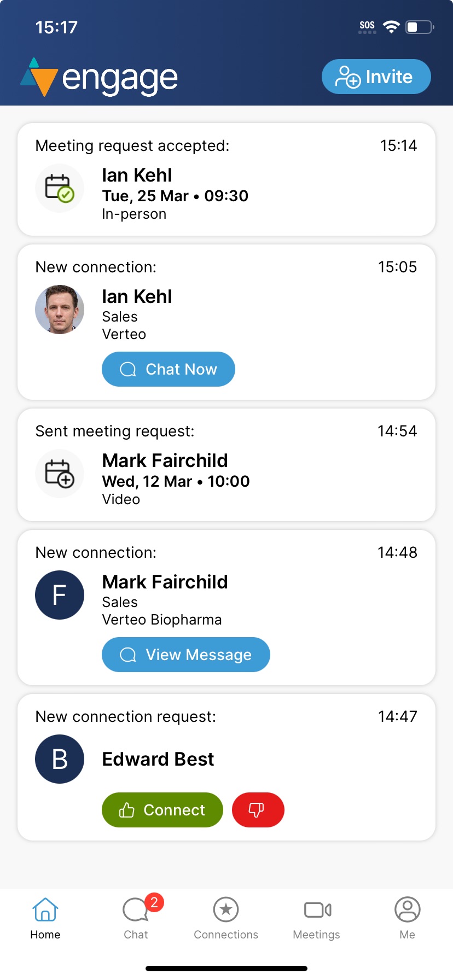
Task: Tap the sent meeting request calendar icon
Action: [60, 474]
